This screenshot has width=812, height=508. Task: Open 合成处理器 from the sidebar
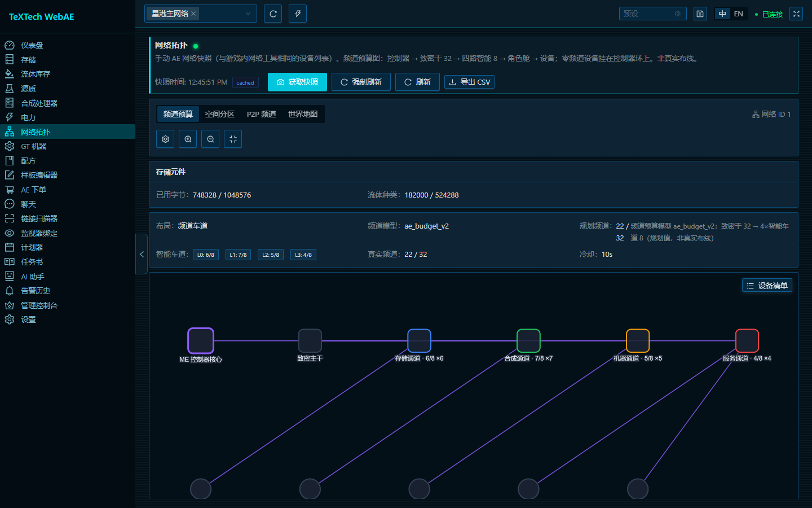(68, 103)
